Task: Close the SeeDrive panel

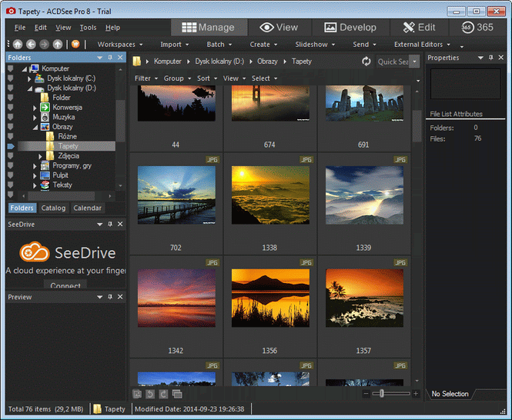Action: (x=120, y=224)
